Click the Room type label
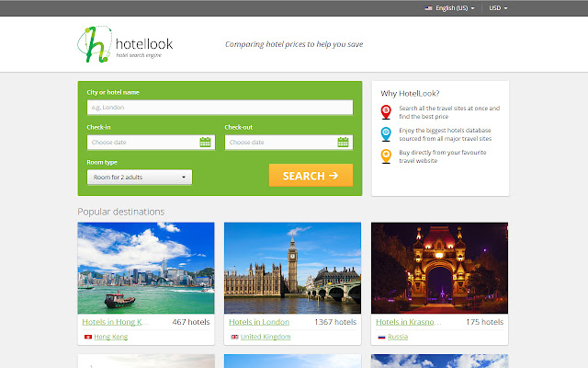Screen dimensions: 588x368 click(102, 163)
